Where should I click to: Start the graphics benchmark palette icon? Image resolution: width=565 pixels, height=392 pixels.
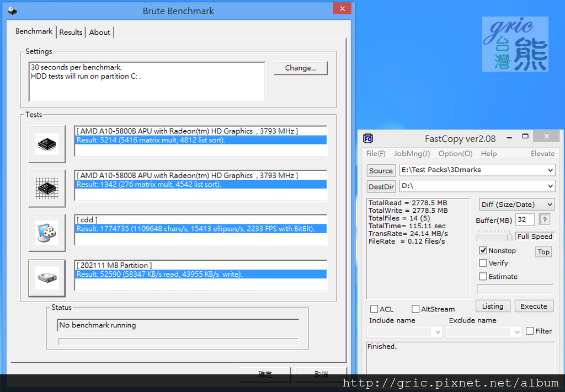pyautogui.click(x=47, y=233)
